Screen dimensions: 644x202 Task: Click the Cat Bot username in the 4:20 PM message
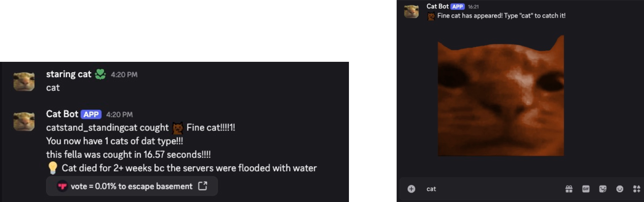62,114
